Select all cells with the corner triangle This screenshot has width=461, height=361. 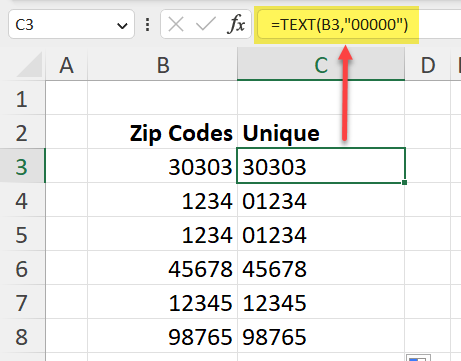coord(29,65)
